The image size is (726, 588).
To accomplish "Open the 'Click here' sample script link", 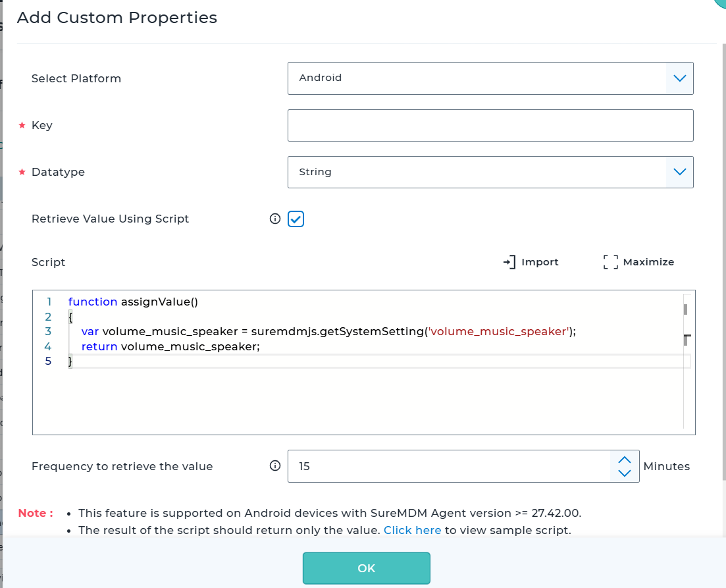I will click(412, 530).
